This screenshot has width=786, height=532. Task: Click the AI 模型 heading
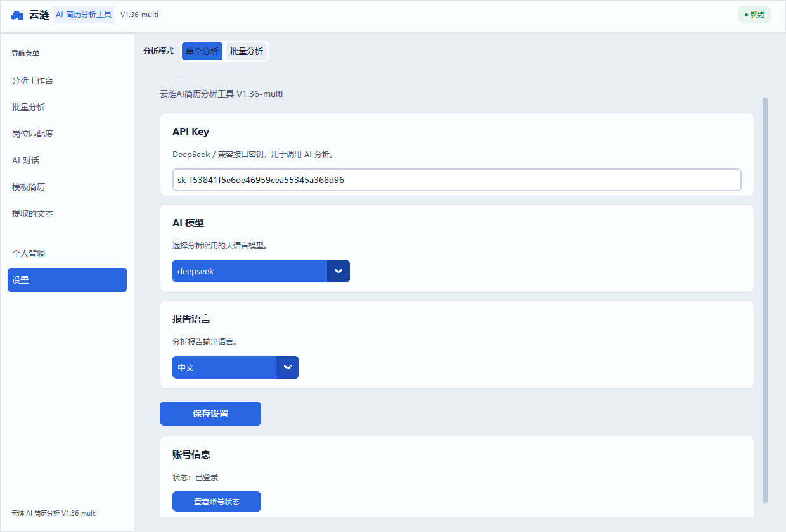click(x=188, y=223)
